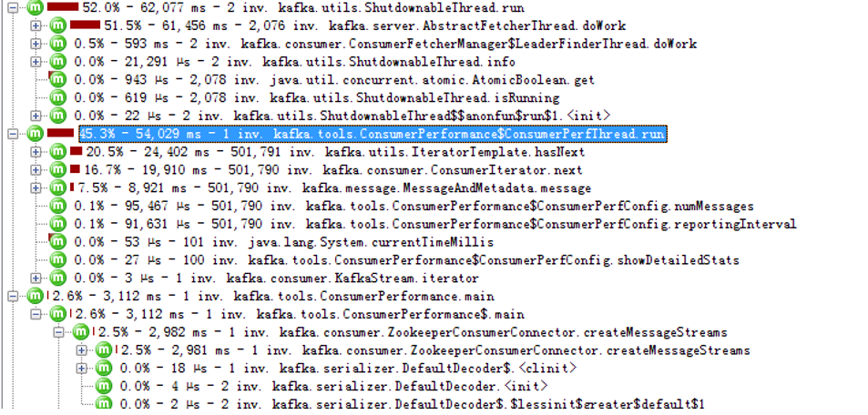Select the KafkaStream.iterator row
The image size is (868, 415).
[x=276, y=278]
